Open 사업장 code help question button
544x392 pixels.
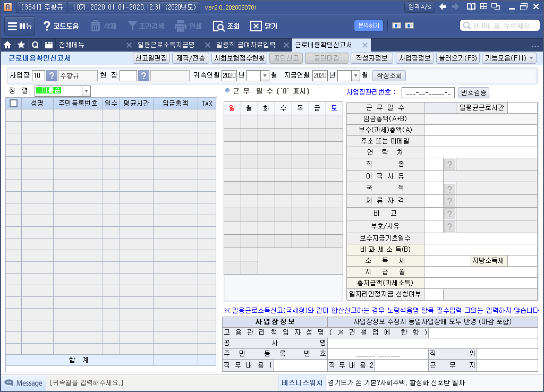point(52,75)
